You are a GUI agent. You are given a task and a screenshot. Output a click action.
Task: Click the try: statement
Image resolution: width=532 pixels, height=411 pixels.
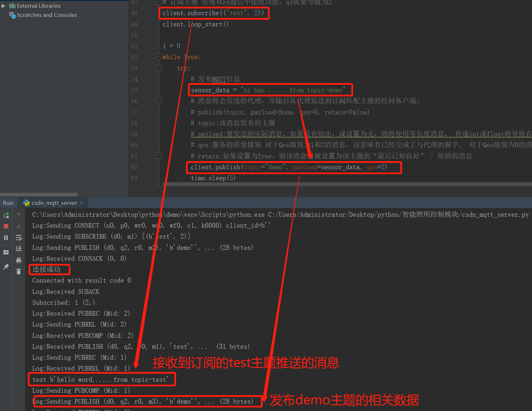(183, 68)
